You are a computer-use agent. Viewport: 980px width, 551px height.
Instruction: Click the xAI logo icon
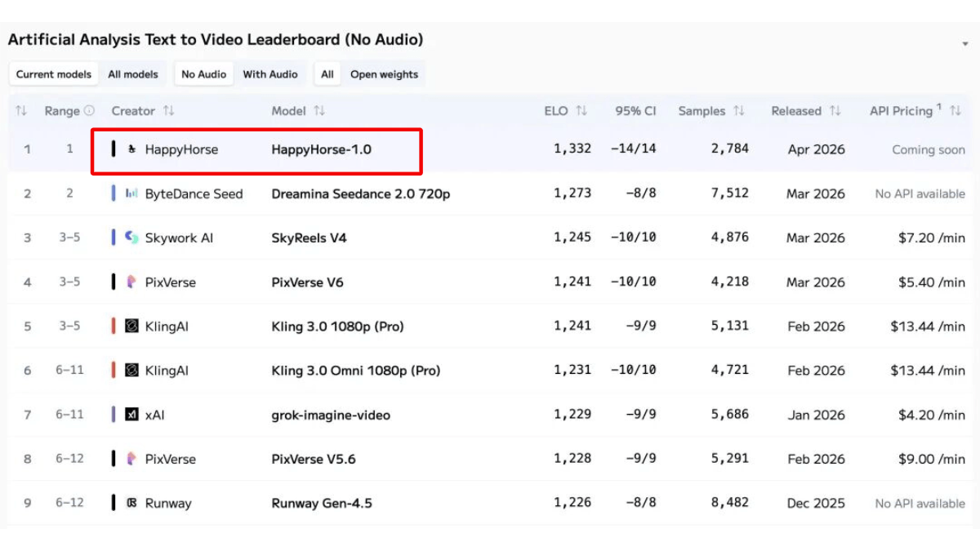click(x=131, y=415)
